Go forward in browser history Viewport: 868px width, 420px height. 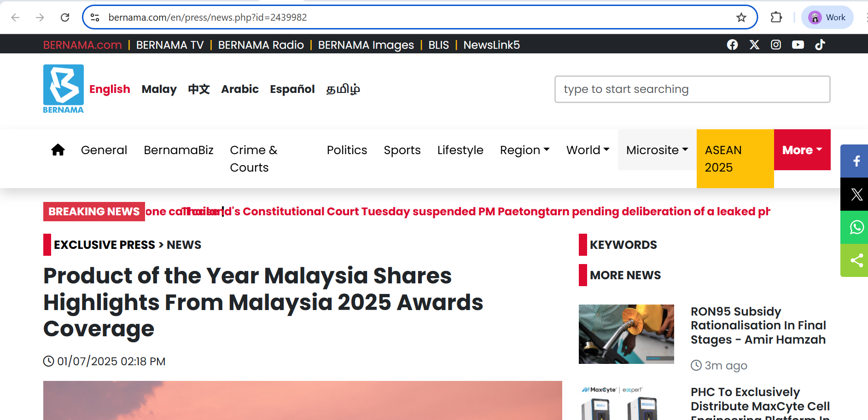click(40, 17)
